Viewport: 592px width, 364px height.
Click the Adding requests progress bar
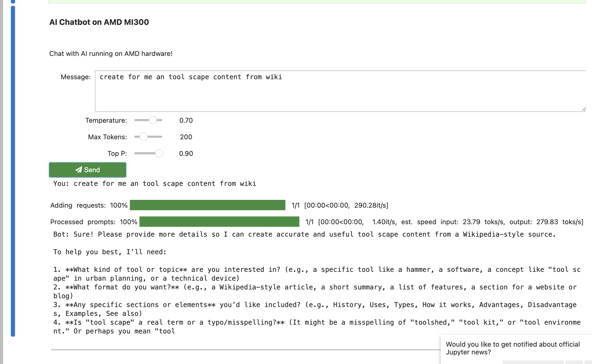[207, 205]
